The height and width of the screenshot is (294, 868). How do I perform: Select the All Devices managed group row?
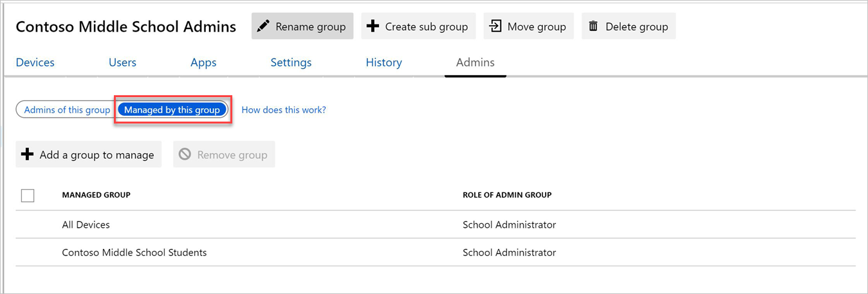pos(86,225)
